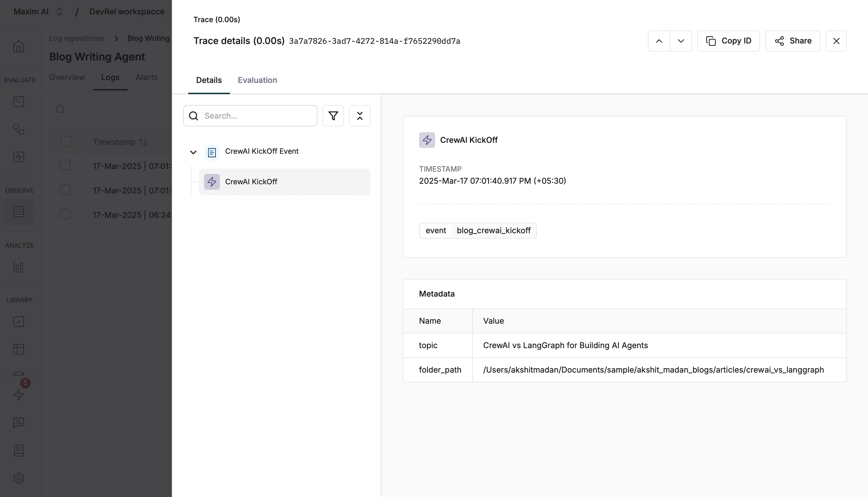Check the box for the first 17-Mar-2025 07:01 log
Screen dimensions: 868x497
point(65,165)
